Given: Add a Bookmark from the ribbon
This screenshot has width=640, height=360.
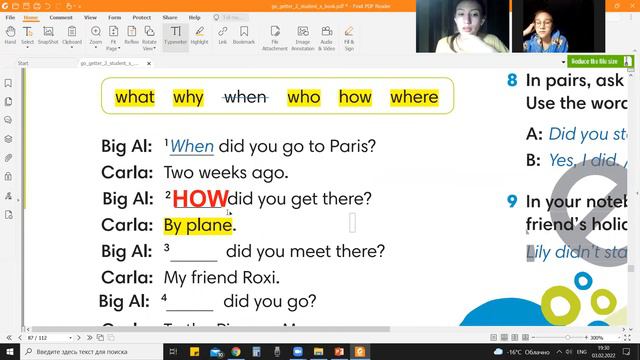Looking at the screenshot, I should tap(244, 35).
